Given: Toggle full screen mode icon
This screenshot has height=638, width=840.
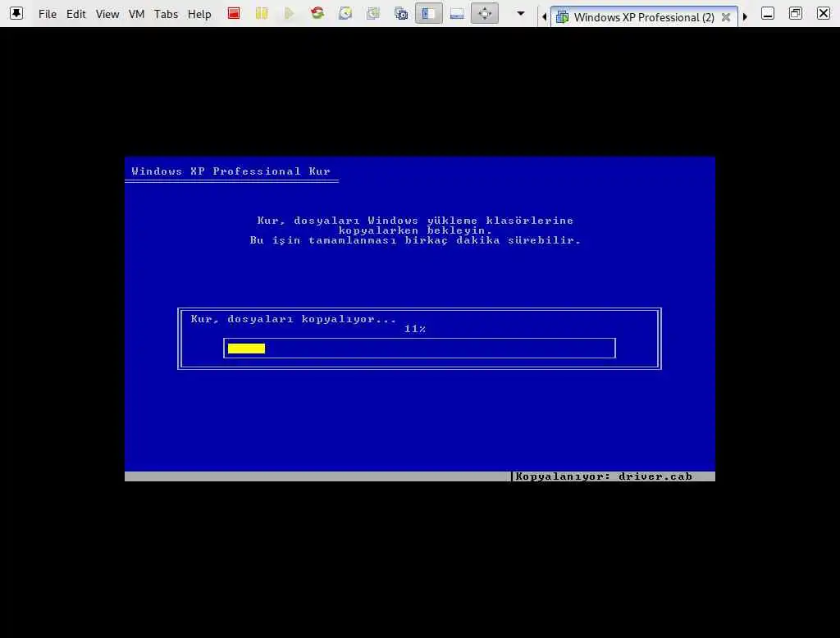Looking at the screenshot, I should point(484,13).
